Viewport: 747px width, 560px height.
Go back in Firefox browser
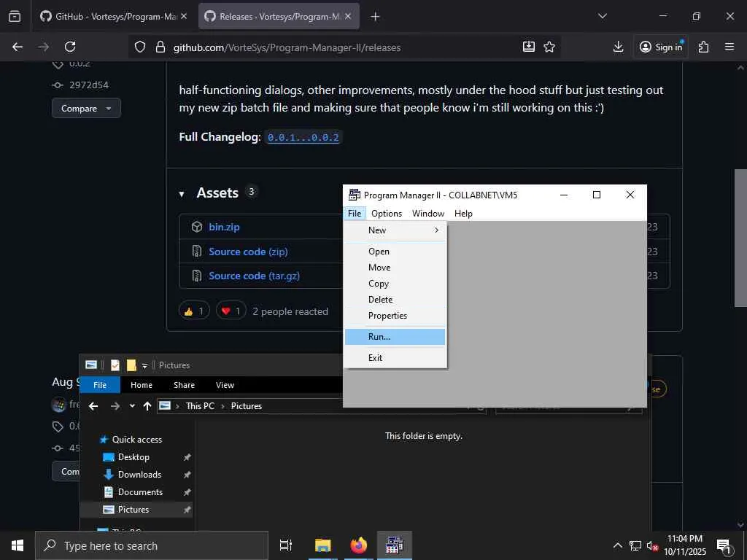pos(18,47)
